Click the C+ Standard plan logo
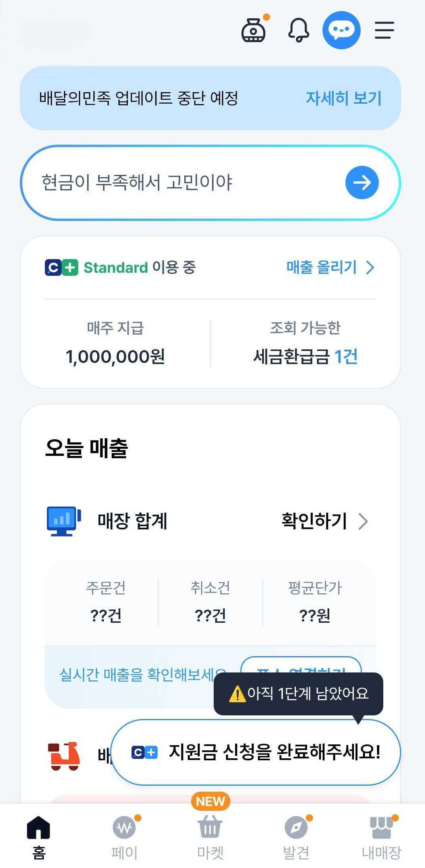425x868 pixels. pyautogui.click(x=62, y=267)
